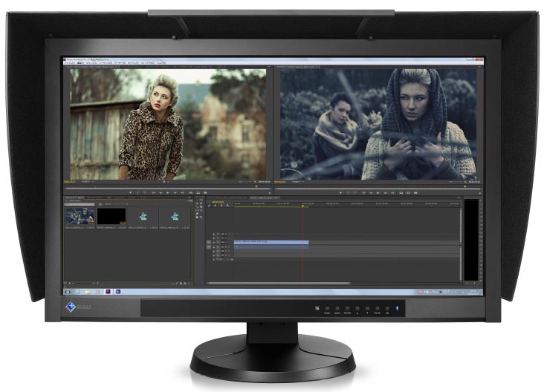This screenshot has width=544, height=392.
Task: Open Source monitor button editor plus icon
Action: pos(270,193)
